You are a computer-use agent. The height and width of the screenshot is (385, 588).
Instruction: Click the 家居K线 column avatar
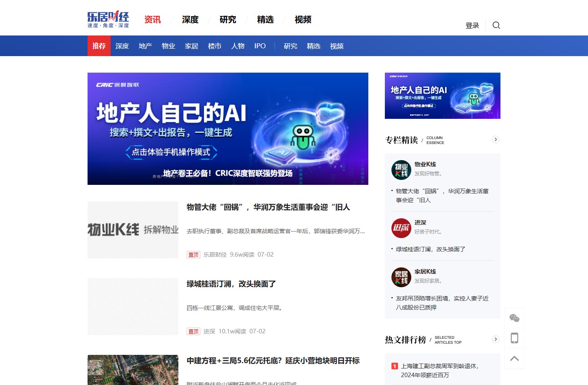coord(401,277)
